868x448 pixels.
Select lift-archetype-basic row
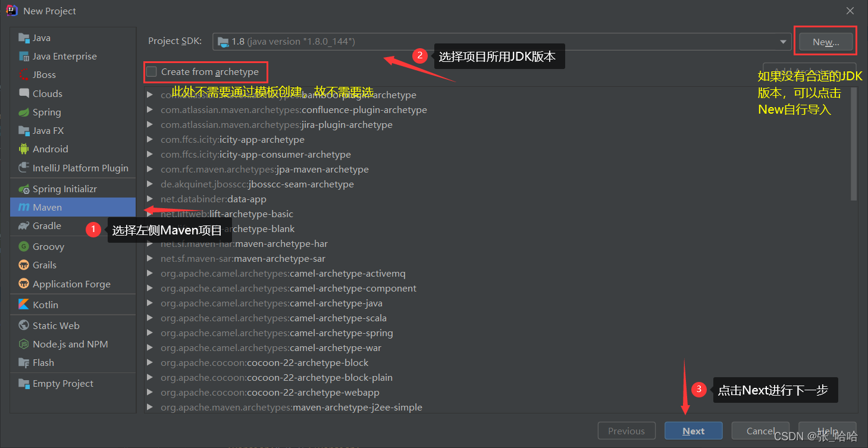click(x=499, y=214)
